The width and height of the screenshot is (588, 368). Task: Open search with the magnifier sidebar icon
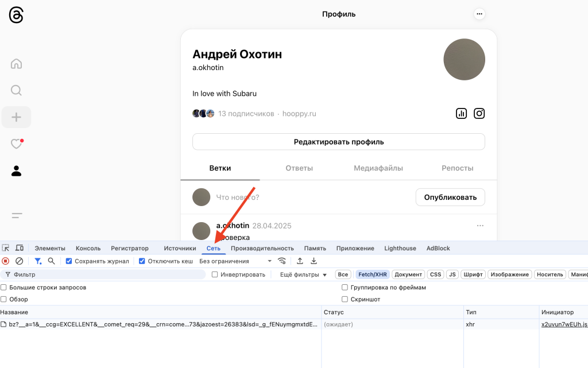[16, 90]
